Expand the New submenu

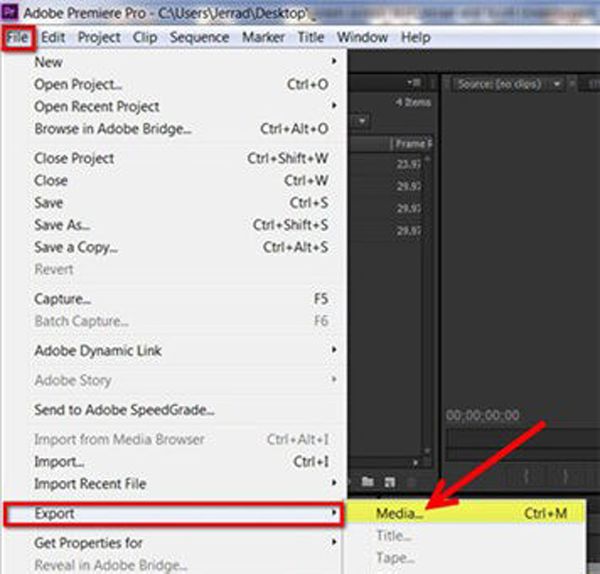[334, 61]
